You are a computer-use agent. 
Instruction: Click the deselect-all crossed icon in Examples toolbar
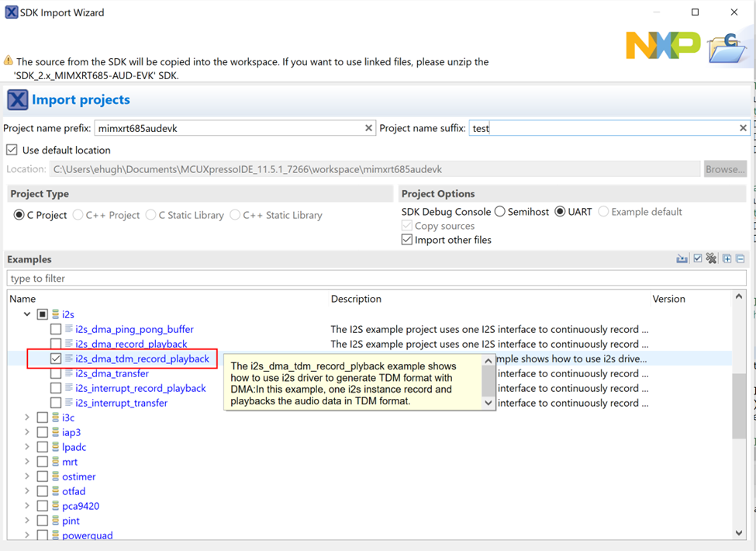[x=711, y=258]
